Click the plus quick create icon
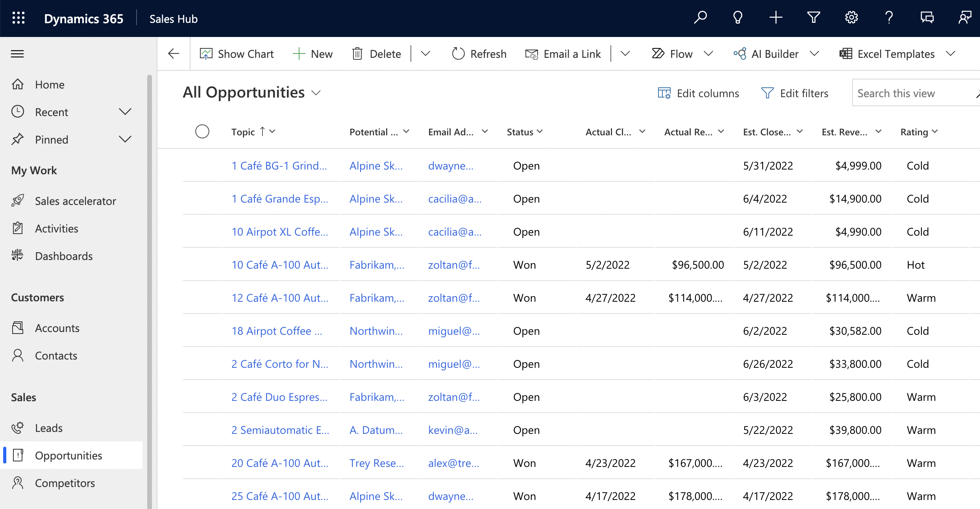 pos(776,18)
